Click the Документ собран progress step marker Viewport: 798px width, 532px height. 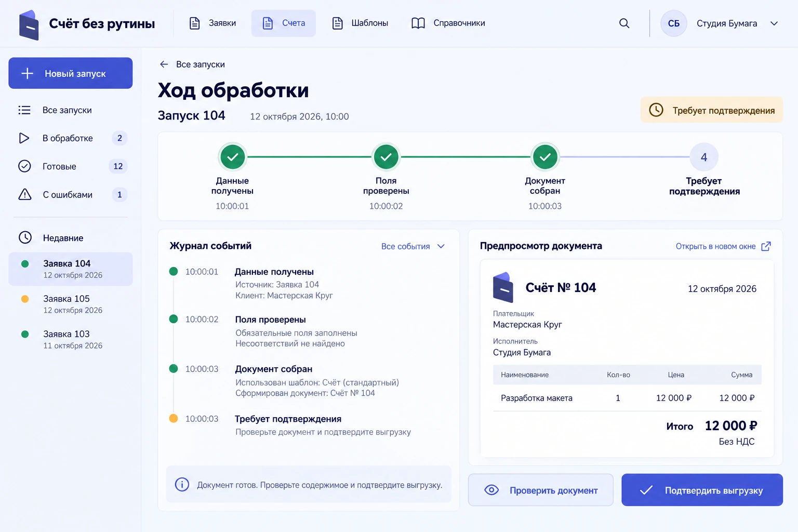coord(545,157)
